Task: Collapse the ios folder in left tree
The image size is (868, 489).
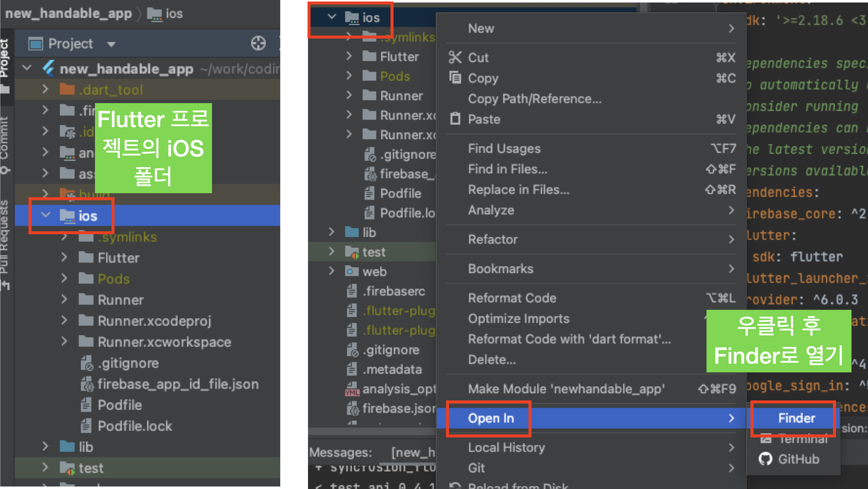Action: [x=45, y=215]
